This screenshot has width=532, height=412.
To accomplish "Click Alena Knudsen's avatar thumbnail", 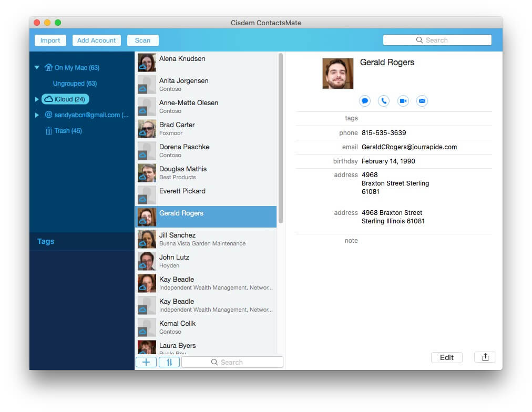I will [x=147, y=63].
